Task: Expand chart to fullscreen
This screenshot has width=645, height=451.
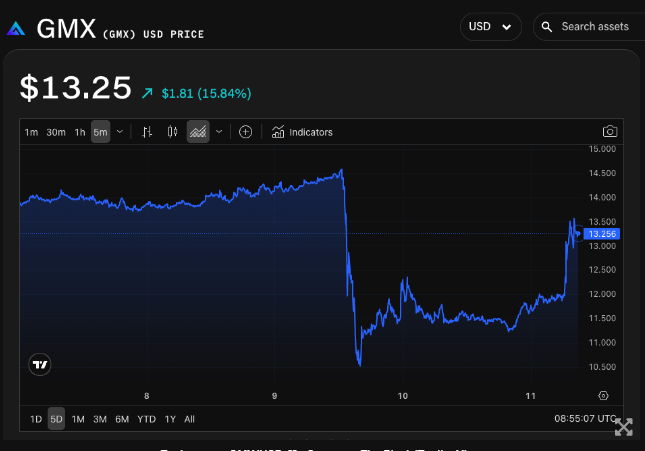Action: (623, 427)
